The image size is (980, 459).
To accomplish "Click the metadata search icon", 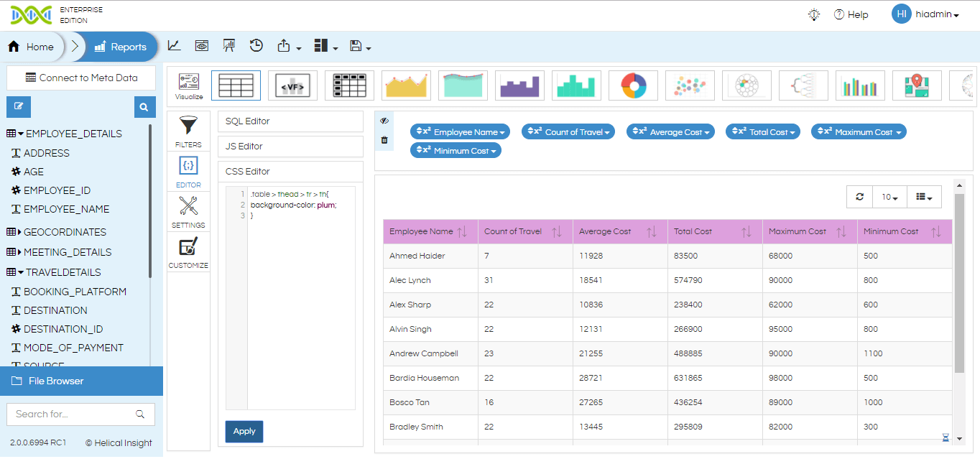I will [144, 107].
